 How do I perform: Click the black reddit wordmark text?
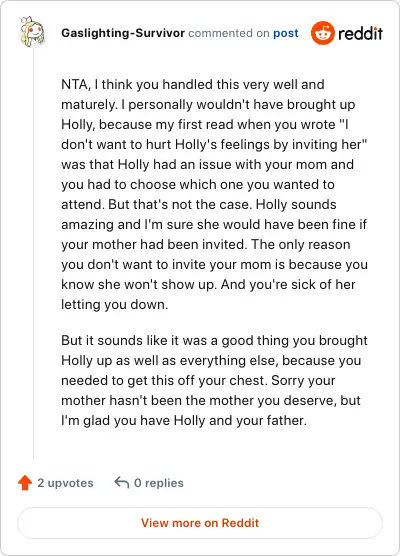click(x=360, y=34)
